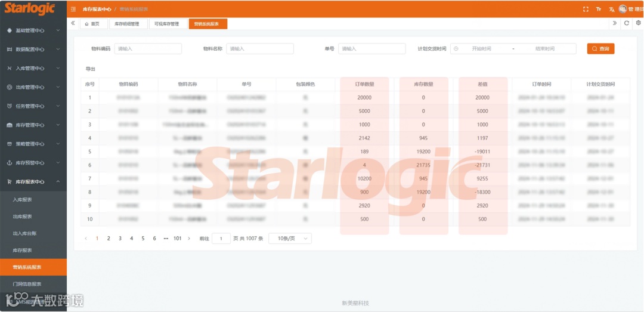Expand 基础管理中心 menu chevron
The image size is (644, 312).
tap(58, 30)
